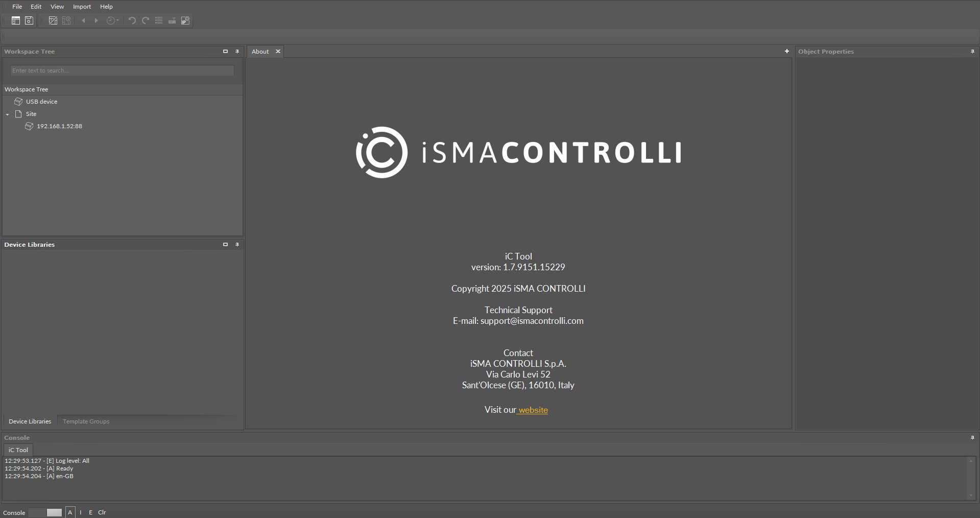The height and width of the screenshot is (518, 980).
Task: Open the Import menu
Action: (x=82, y=7)
